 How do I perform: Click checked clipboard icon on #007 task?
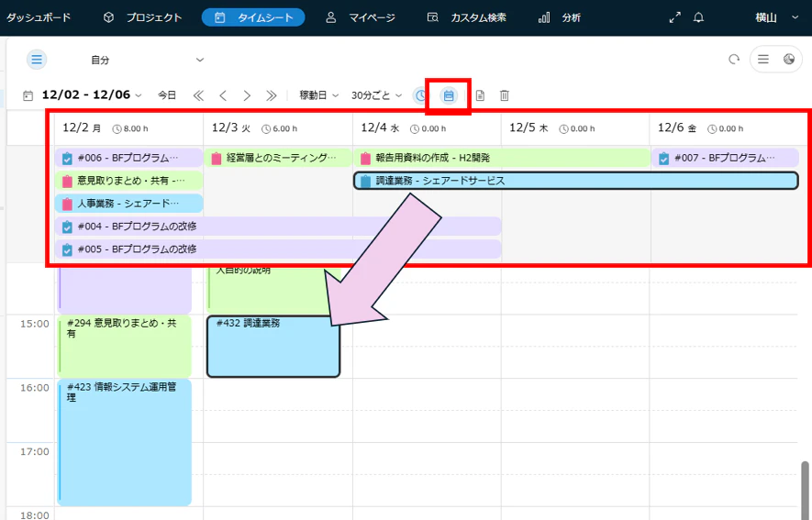click(x=663, y=159)
